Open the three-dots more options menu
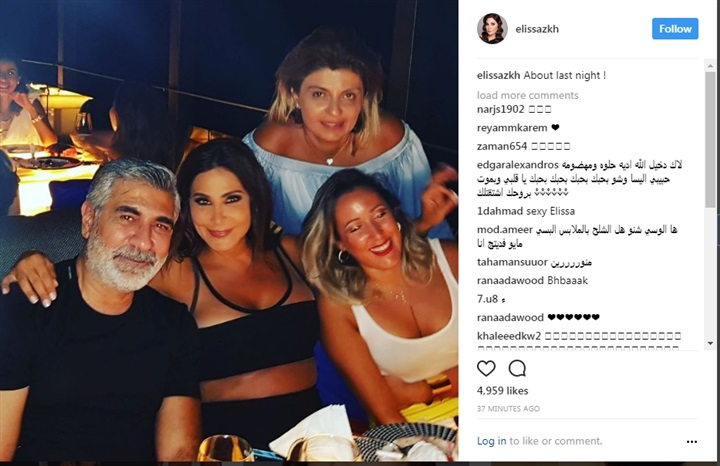720x466 pixels. pos(692,442)
